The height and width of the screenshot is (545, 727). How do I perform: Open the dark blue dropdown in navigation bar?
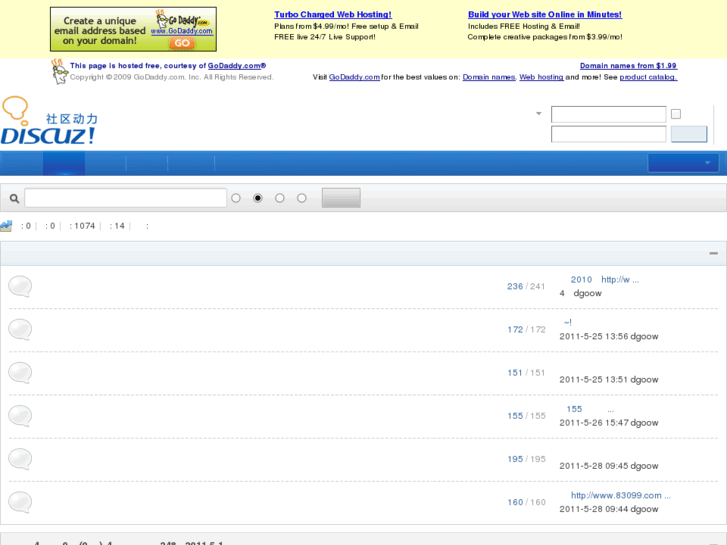pyautogui.click(x=683, y=163)
